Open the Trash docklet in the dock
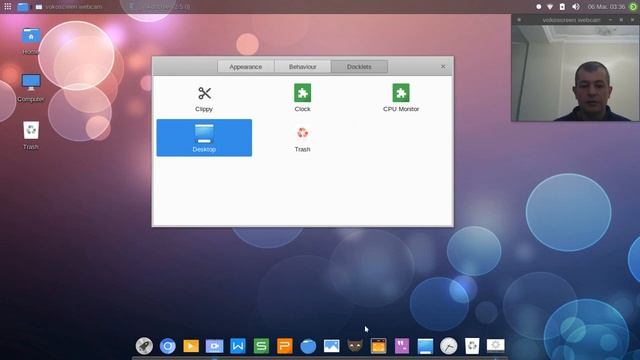The image size is (640, 360). click(472, 346)
